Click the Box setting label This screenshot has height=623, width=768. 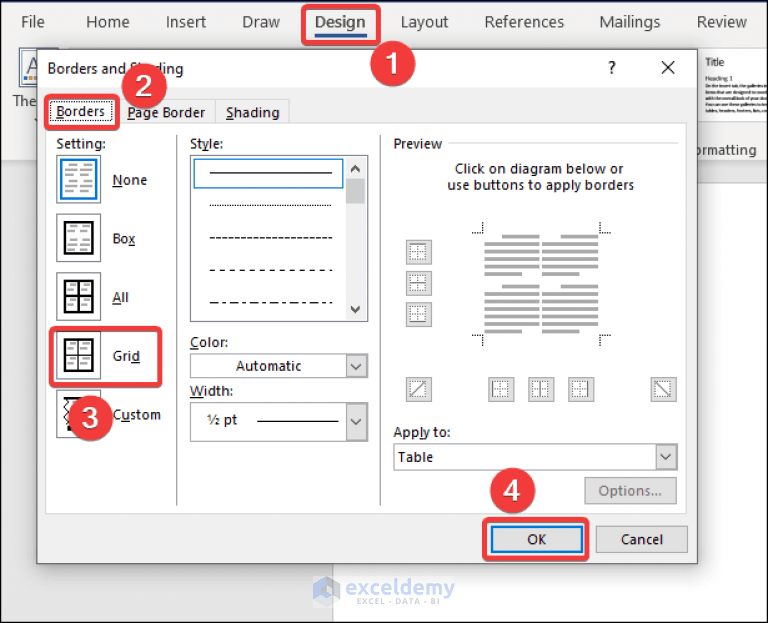(123, 239)
